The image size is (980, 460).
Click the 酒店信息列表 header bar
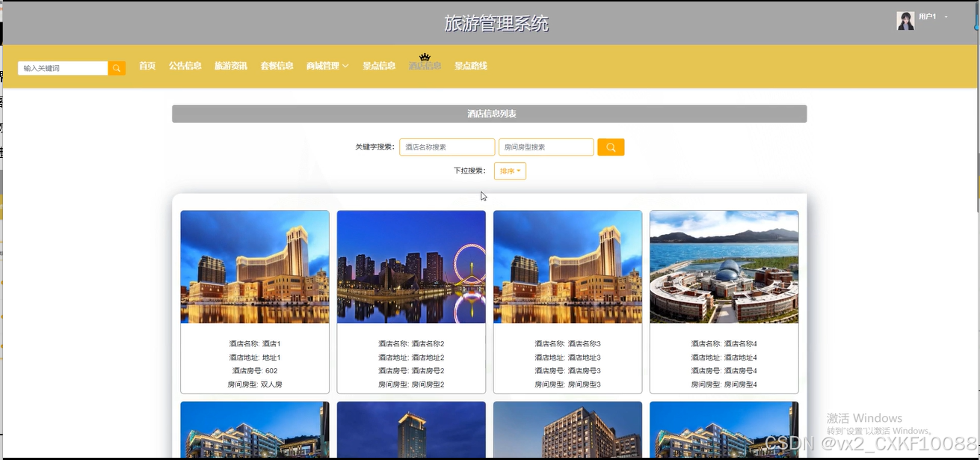pyautogui.click(x=490, y=114)
